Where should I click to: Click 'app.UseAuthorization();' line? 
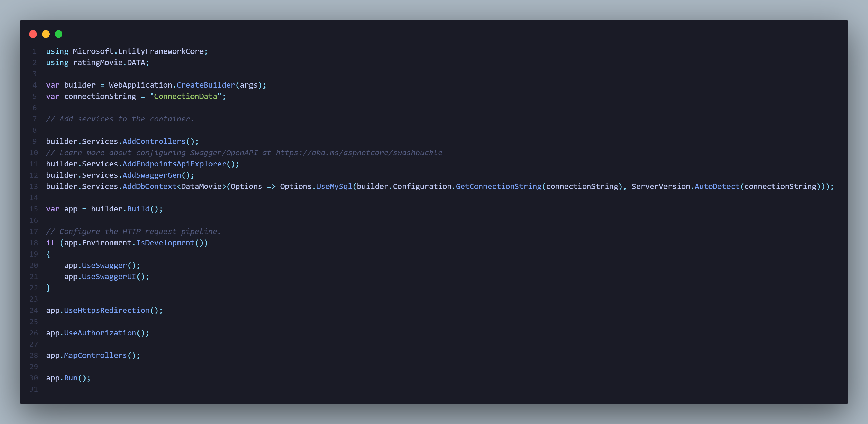[98, 333]
